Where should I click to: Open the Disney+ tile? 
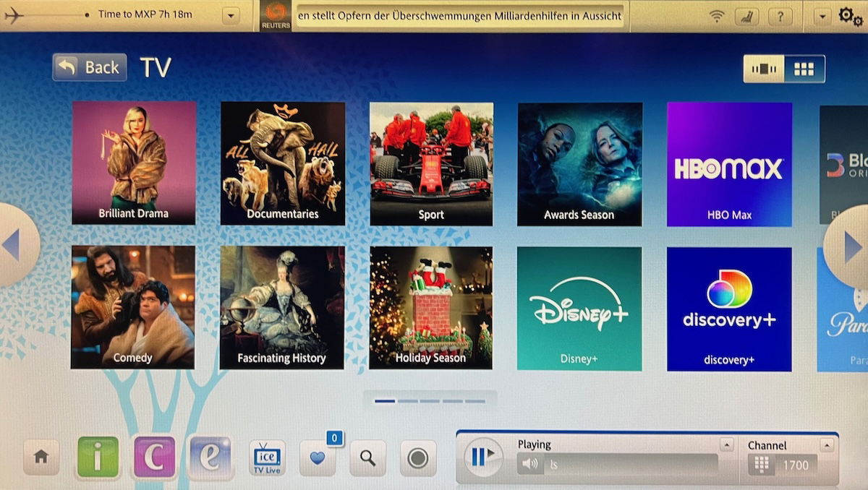(579, 309)
